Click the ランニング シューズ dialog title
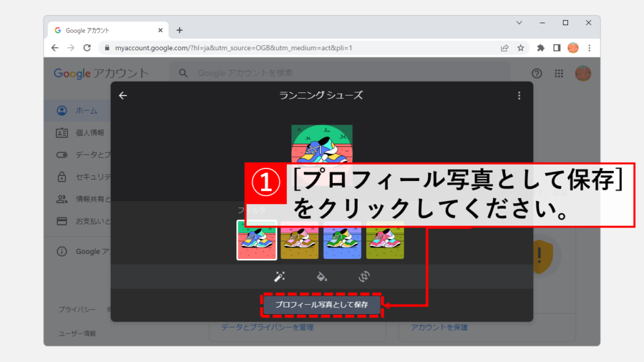The image size is (644, 362). point(321,96)
